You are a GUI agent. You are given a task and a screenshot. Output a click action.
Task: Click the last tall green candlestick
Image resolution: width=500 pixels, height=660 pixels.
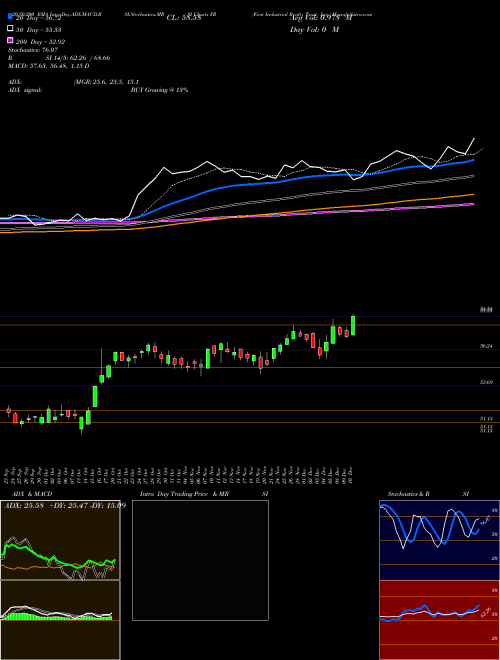353,325
